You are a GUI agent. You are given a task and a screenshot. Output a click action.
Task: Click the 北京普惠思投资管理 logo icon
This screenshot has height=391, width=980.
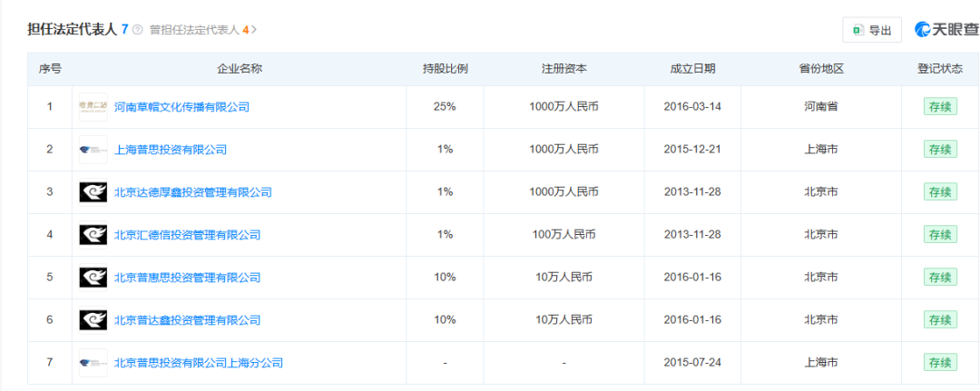tap(93, 278)
